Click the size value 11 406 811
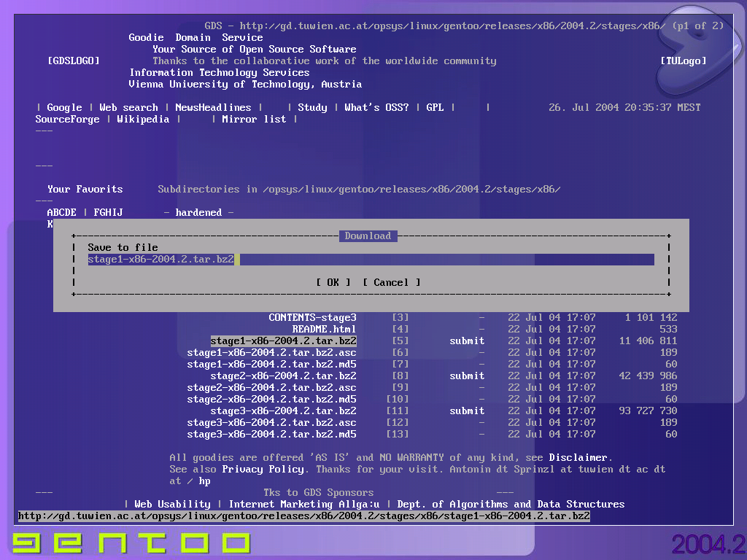This screenshot has width=747, height=560. pyautogui.click(x=648, y=341)
